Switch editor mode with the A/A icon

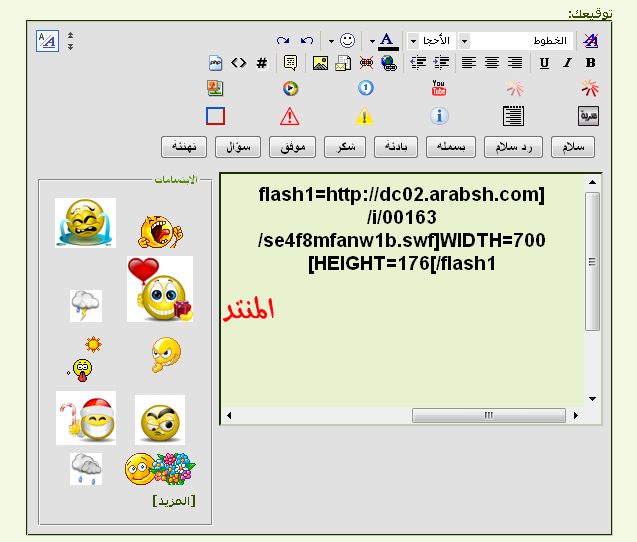click(x=47, y=41)
